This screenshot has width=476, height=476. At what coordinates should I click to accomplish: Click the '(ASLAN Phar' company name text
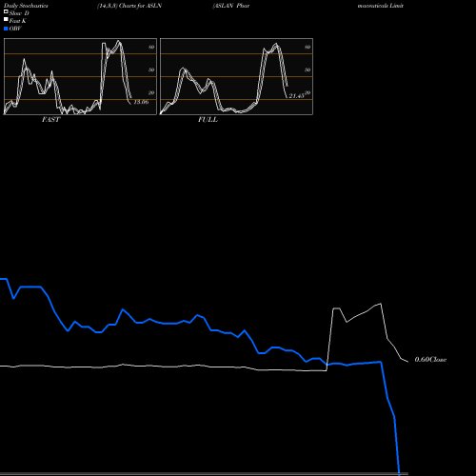[231, 6]
